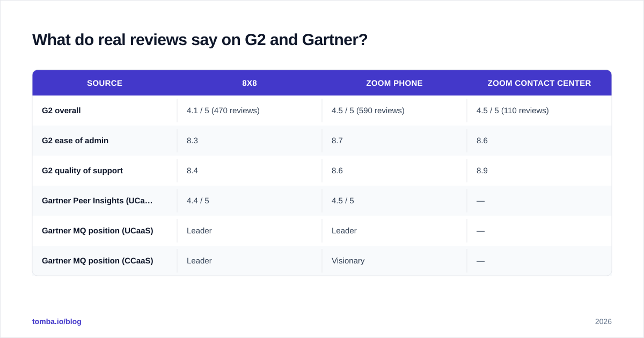Screen dimensions: 644x338
Task: Click the "Gartner MQ position (CCaaS)" row label
Action: click(x=97, y=261)
